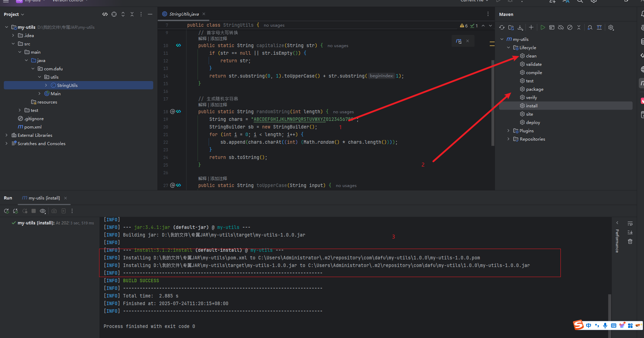Image resolution: width=644 pixels, height=338 pixels.
Task: Select the my-utils [install] build result
Action: click(x=53, y=223)
